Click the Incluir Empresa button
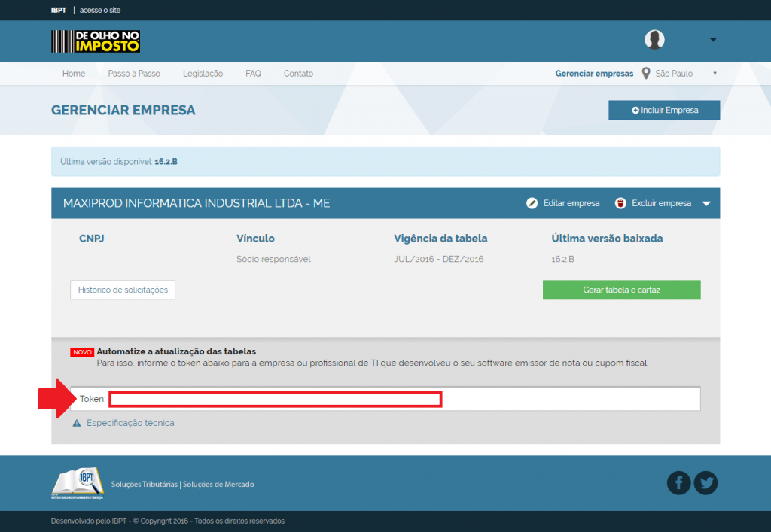Screen dimensions: 771x532 (x=664, y=110)
